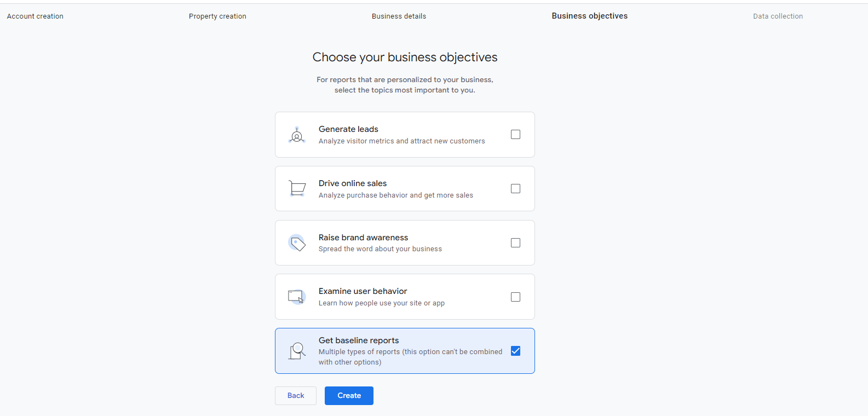Viewport: 868px width, 416px height.
Task: Go to the Account creation step
Action: (35, 16)
